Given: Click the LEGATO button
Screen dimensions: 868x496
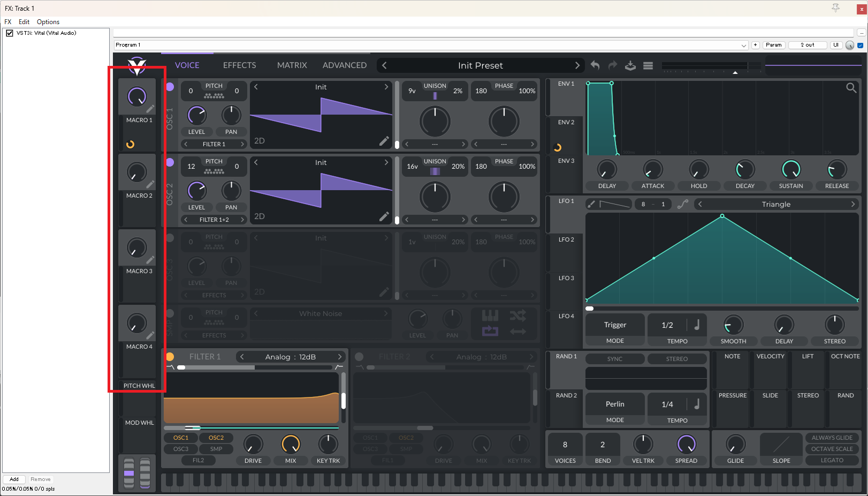Looking at the screenshot, I should pos(832,460).
